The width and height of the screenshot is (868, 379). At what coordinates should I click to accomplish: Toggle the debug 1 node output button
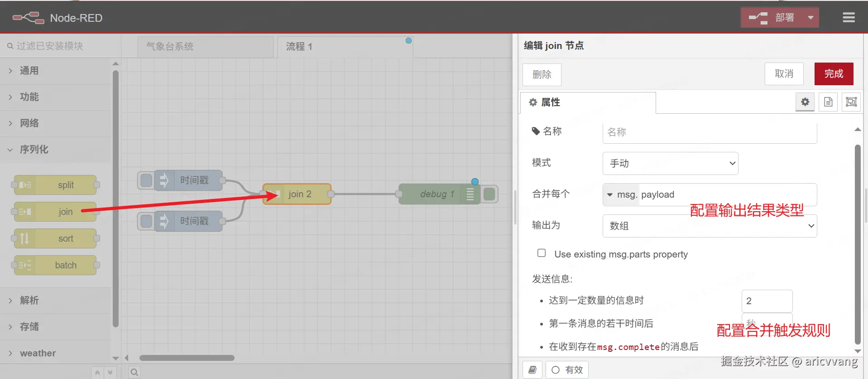(x=489, y=194)
